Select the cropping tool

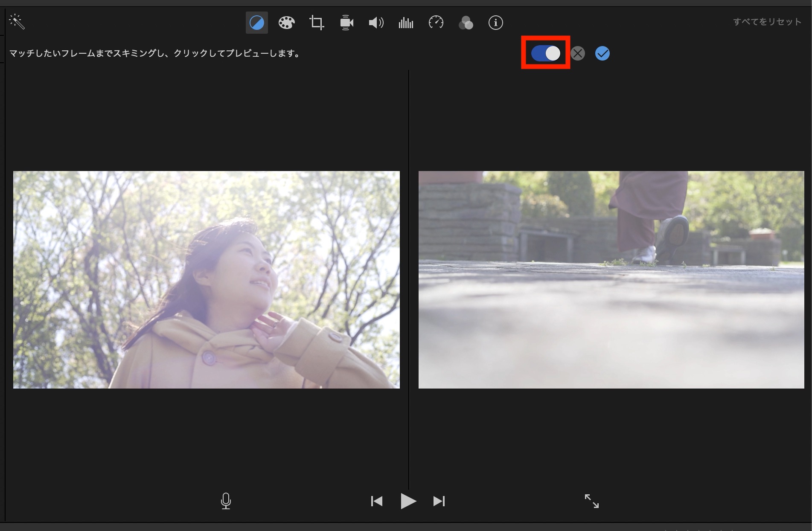(x=317, y=23)
